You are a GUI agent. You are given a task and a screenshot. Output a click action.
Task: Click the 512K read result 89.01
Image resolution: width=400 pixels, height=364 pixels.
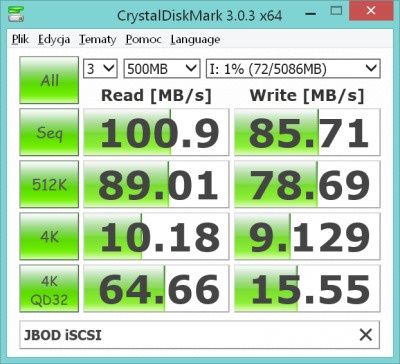[156, 184]
